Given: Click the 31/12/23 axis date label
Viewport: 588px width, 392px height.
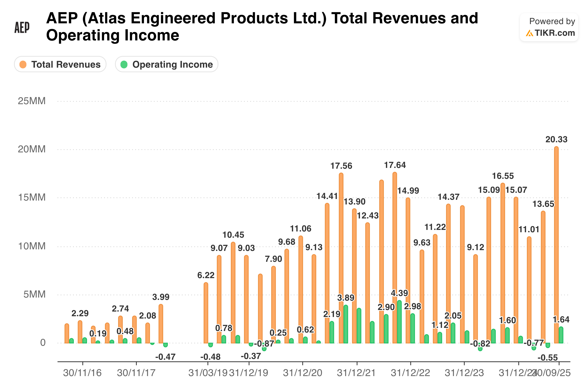Looking at the screenshot, I should (x=464, y=373).
